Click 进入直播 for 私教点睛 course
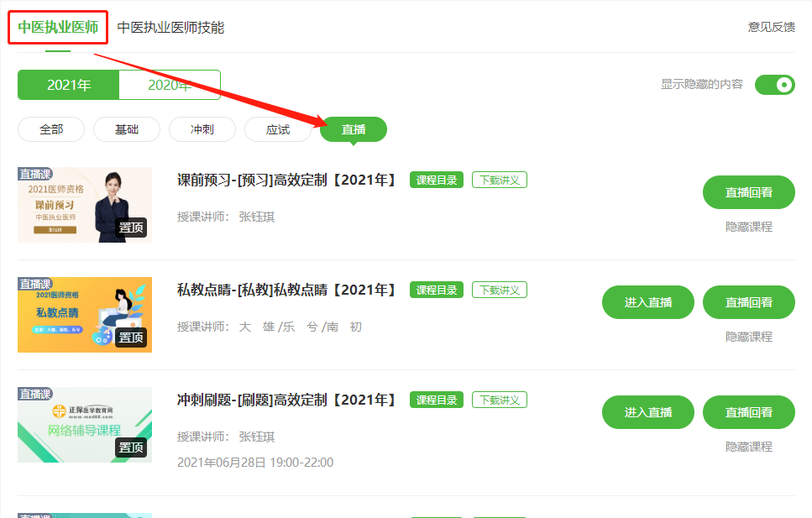Screen dimensions: 812x518 point(648,302)
